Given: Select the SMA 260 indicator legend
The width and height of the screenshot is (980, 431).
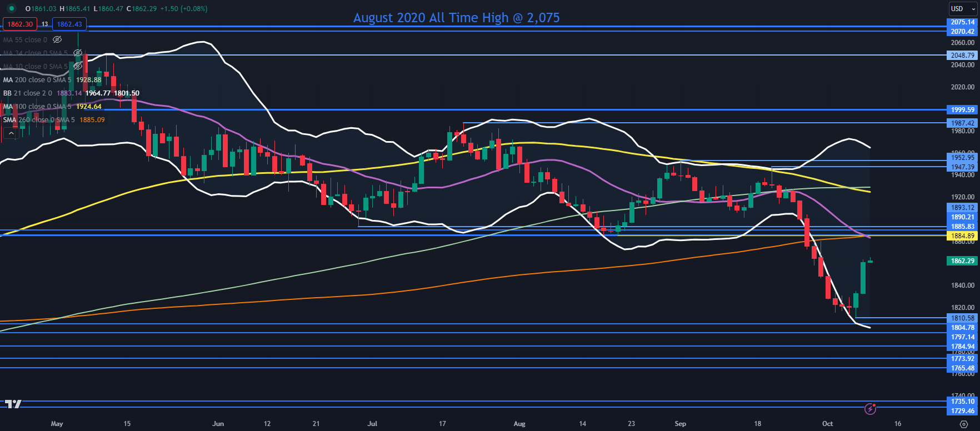Looking at the screenshot, I should [39, 120].
